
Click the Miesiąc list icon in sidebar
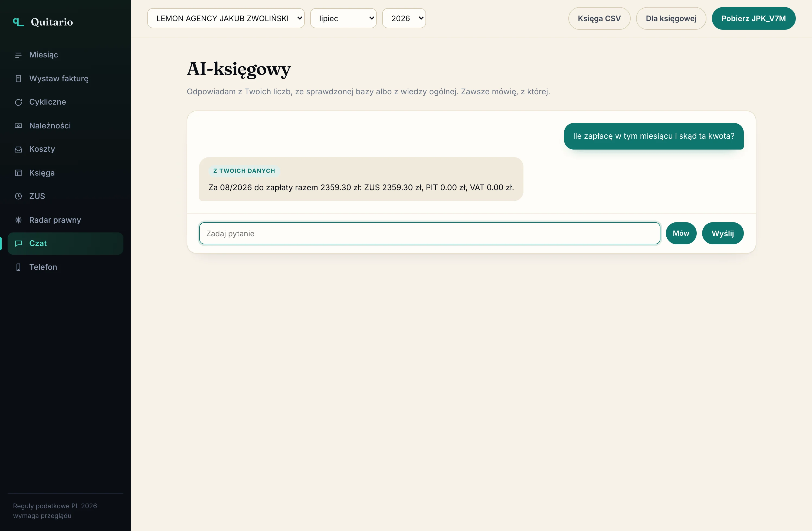pyautogui.click(x=18, y=55)
